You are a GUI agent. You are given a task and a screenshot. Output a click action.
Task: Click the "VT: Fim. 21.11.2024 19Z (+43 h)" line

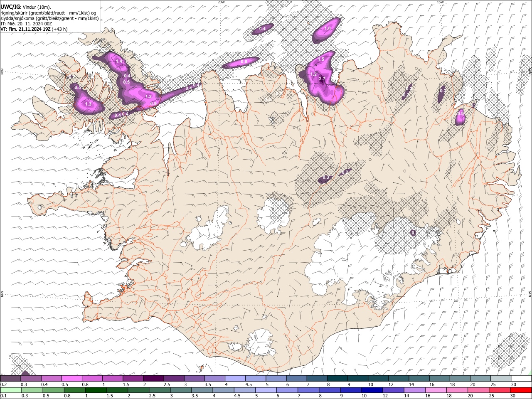pyautogui.click(x=34, y=29)
